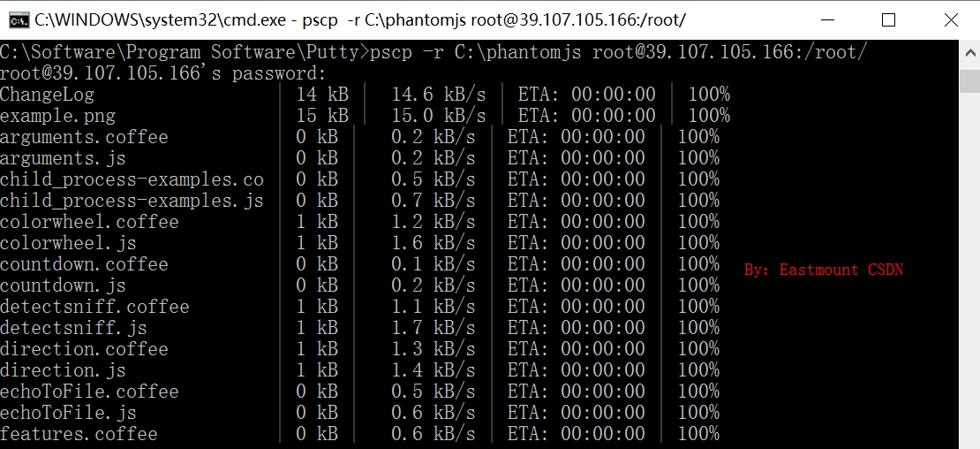The width and height of the screenshot is (980, 449).
Task: Select the countdown.js file name
Action: click(x=63, y=285)
